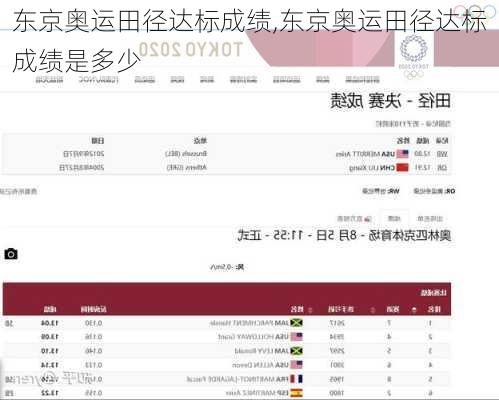Click the Chinese flag beside LIU Xiang

click(403, 167)
